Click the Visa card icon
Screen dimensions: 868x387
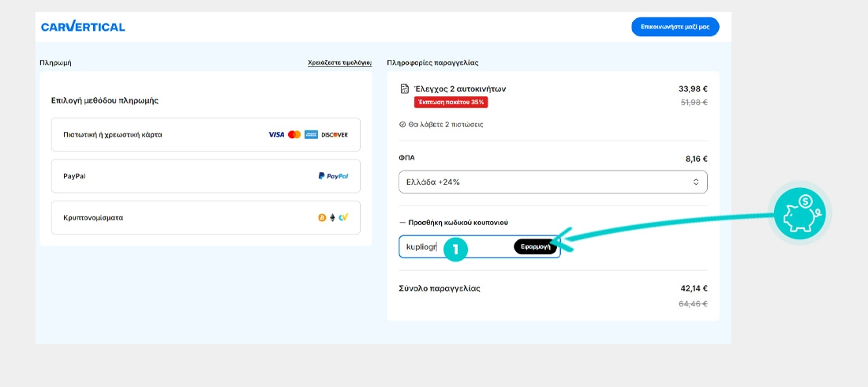click(x=276, y=135)
